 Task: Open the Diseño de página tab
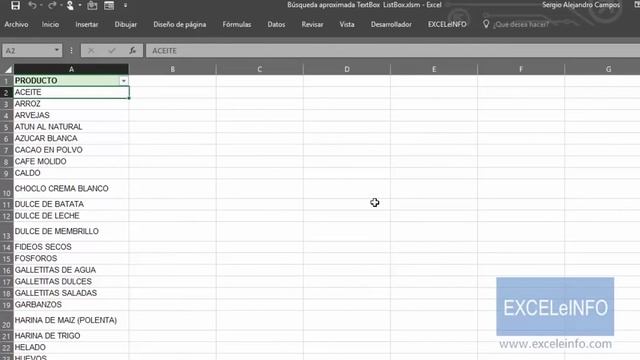[180, 24]
